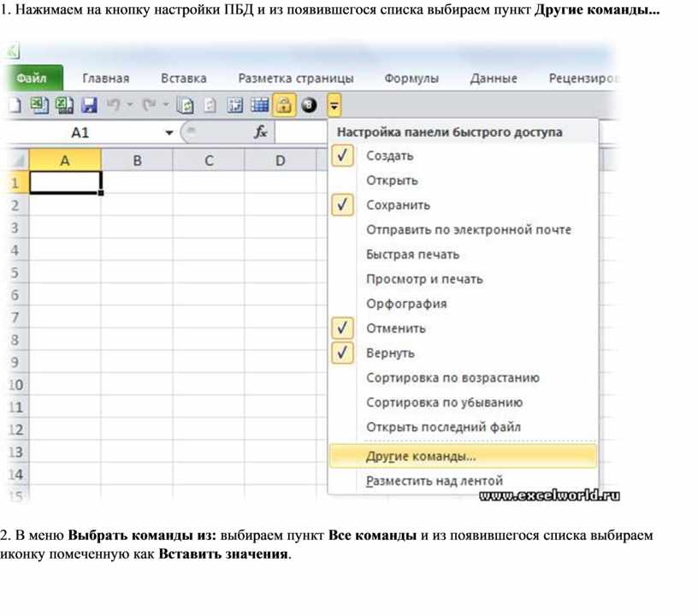Select column D header
Image resolution: width=698 pixels, height=616 pixels.
280,160
